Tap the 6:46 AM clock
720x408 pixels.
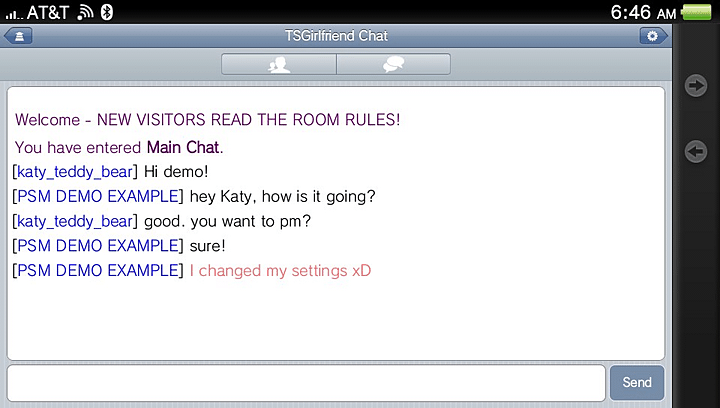tap(643, 12)
